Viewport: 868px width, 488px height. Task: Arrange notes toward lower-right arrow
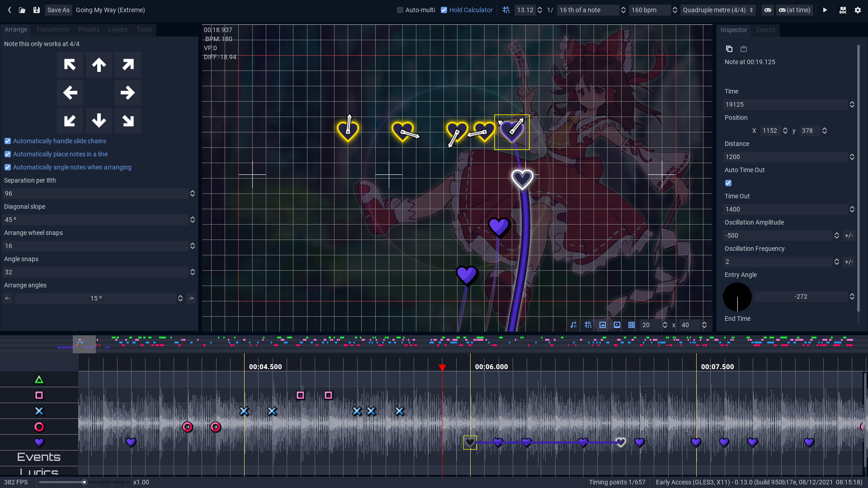pyautogui.click(x=128, y=121)
